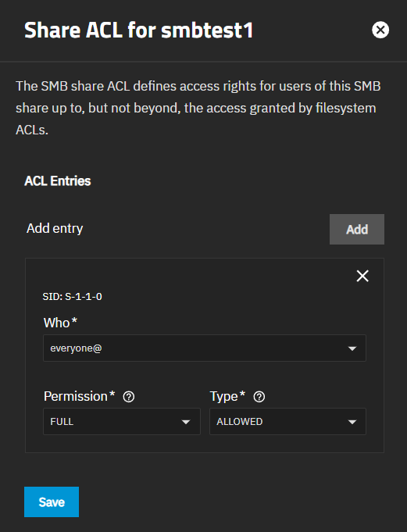Click the SID: S-1-1-0 text

click(x=72, y=297)
